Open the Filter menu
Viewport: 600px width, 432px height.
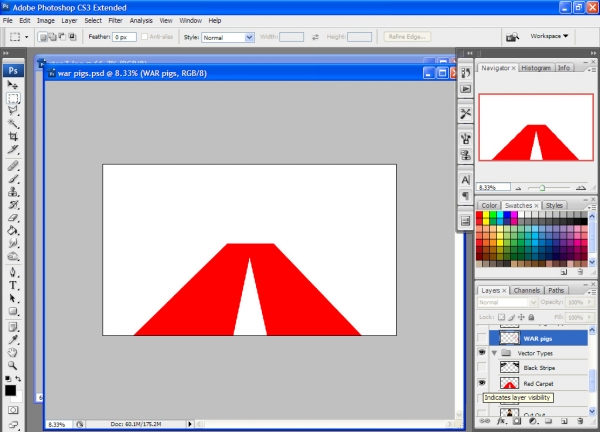pos(115,21)
